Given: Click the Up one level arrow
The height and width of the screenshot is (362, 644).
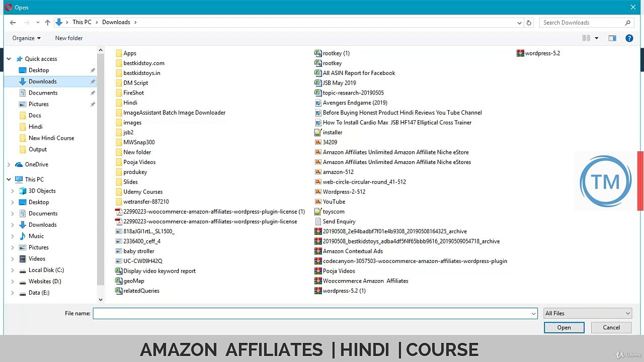Looking at the screenshot, I should click(47, 23).
